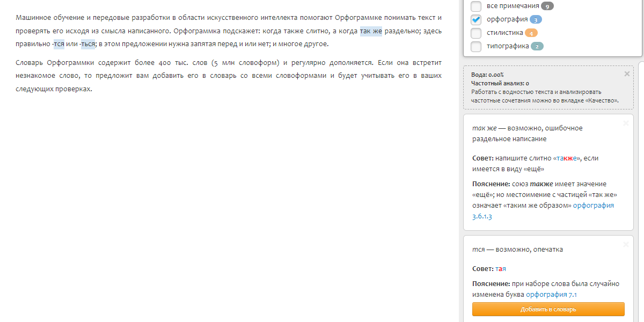Close the "Вода: 0.00%" info box
The image size is (644, 322).
pos(627,74)
